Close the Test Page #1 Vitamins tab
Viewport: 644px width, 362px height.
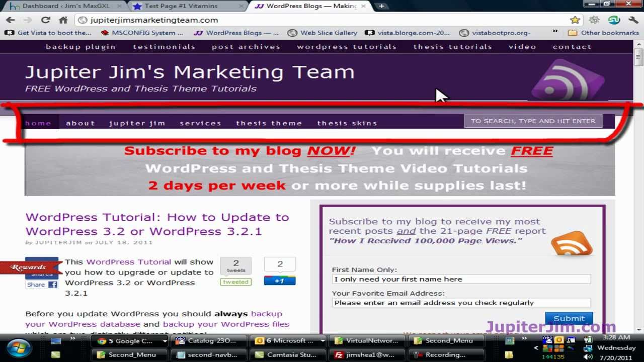pos(241,6)
